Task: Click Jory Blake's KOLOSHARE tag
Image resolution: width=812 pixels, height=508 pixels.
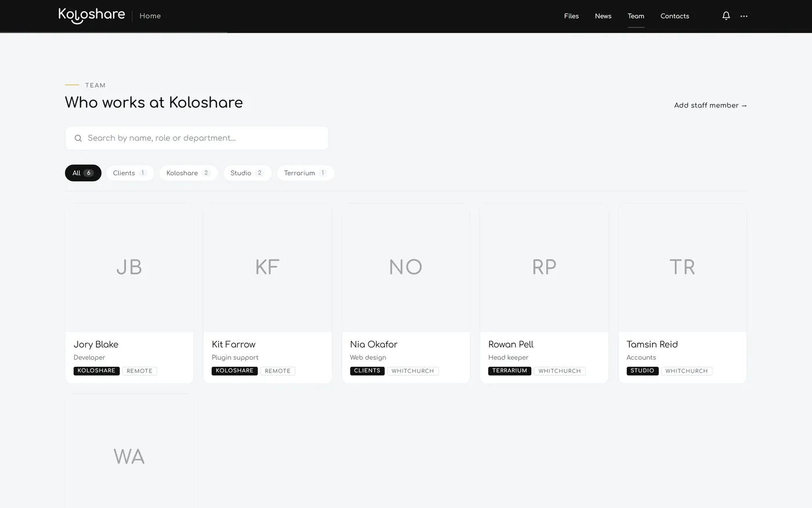Action: pos(96,371)
